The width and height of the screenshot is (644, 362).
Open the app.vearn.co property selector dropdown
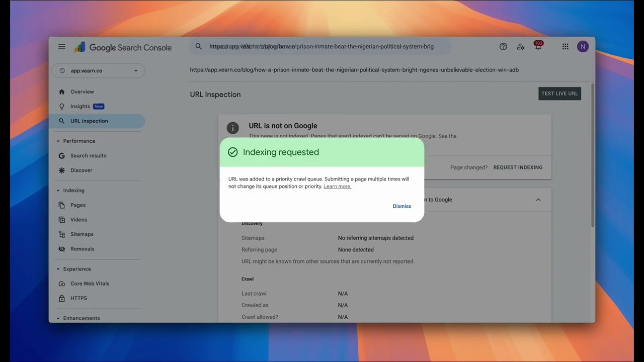pyautogui.click(x=98, y=70)
